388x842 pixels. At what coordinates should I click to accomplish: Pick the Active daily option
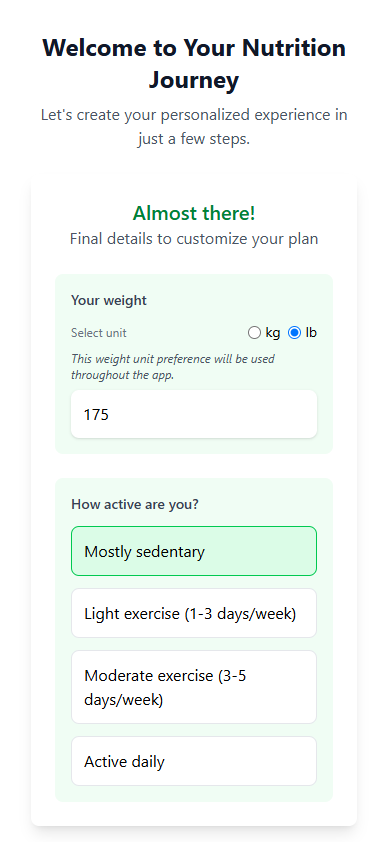click(194, 761)
